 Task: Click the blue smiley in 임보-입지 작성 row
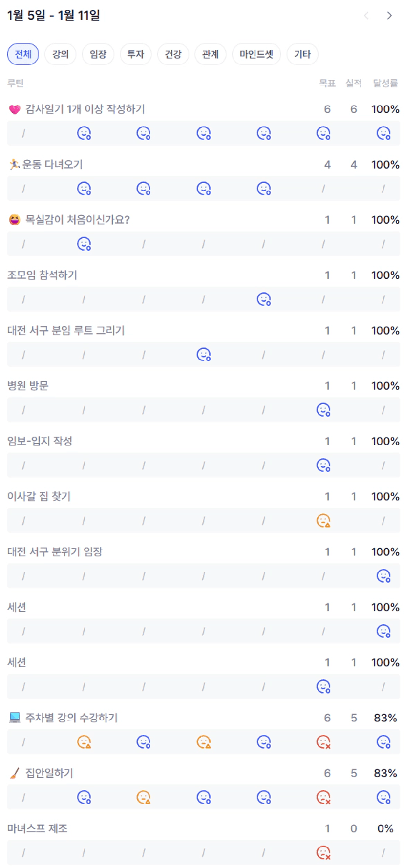pos(323,465)
